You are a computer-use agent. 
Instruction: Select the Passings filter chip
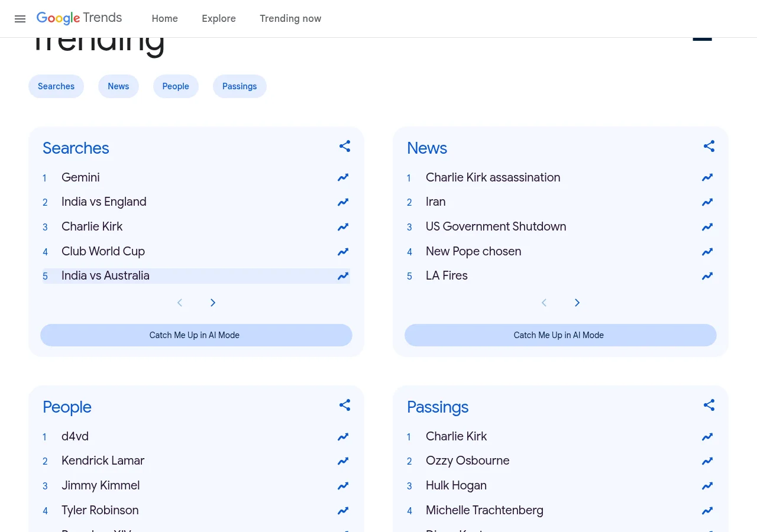coord(240,86)
